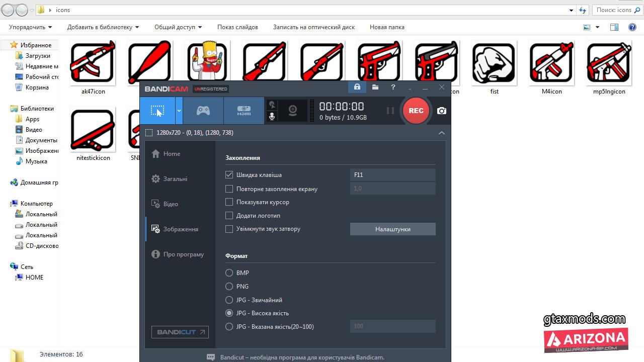
Task: Open Bandicam output folder icon
Action: tap(375, 87)
